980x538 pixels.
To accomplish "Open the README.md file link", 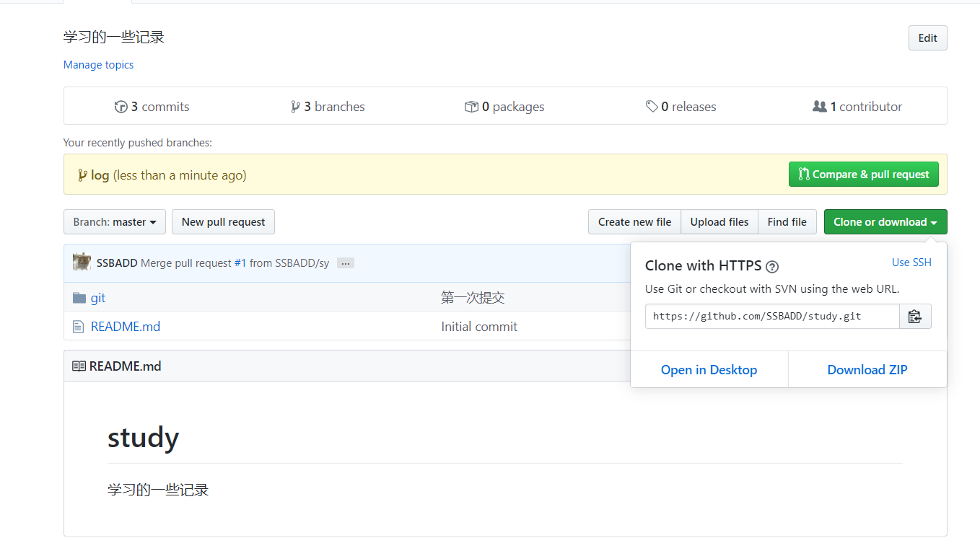I will click(x=126, y=327).
